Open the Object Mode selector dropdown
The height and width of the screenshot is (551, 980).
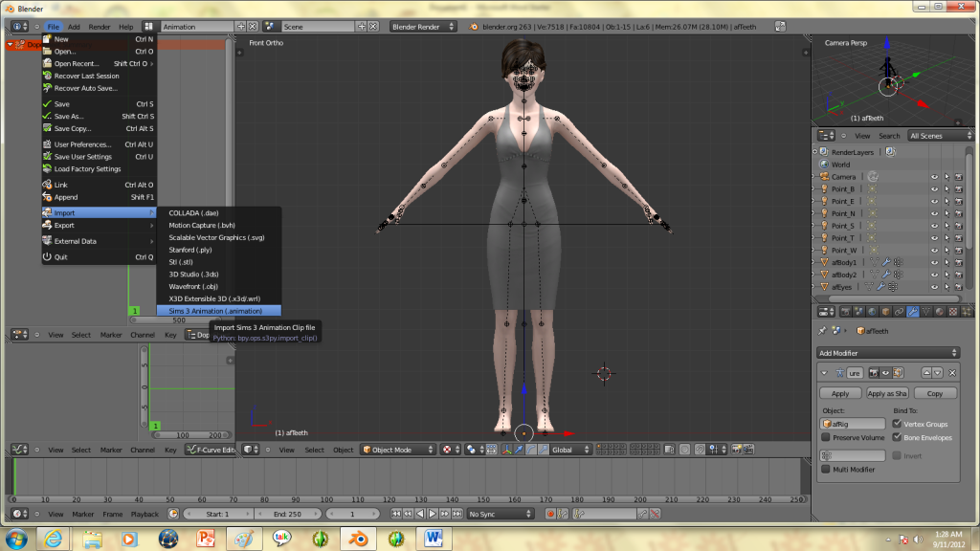(397, 450)
